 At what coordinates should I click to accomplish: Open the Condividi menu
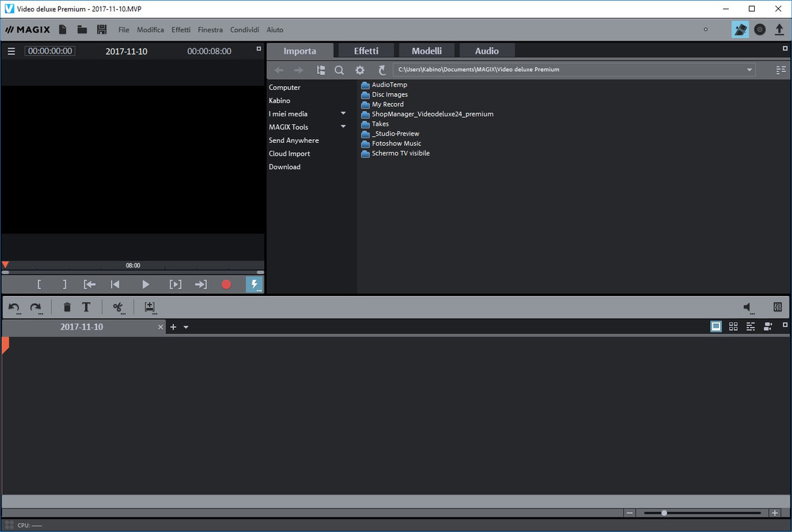point(244,30)
